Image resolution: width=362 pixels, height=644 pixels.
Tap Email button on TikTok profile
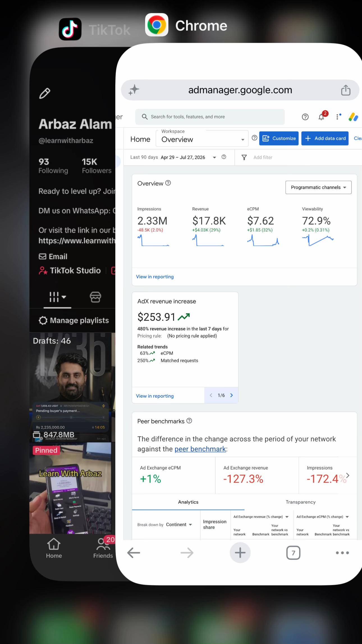[53, 257]
